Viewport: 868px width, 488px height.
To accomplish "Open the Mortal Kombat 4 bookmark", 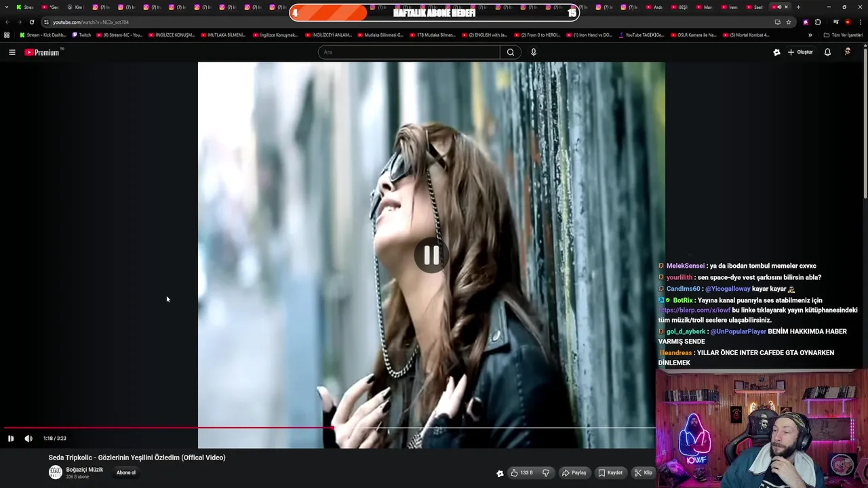I will pyautogui.click(x=746, y=35).
